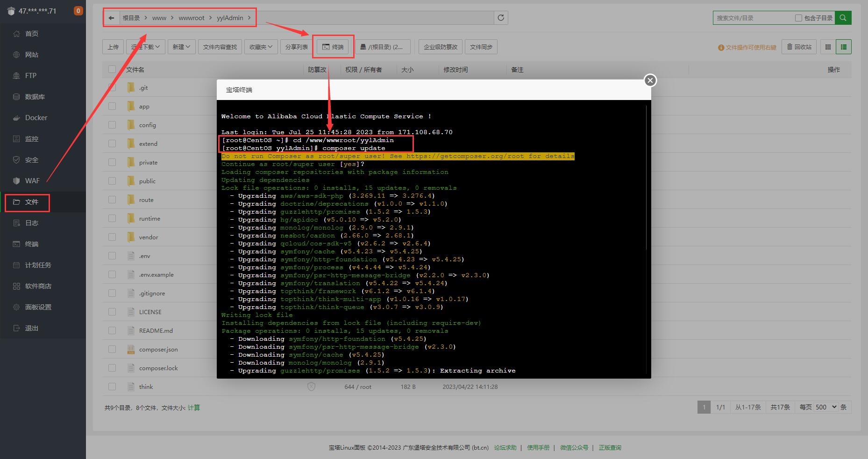Expand the 新建 dropdown

pos(181,47)
